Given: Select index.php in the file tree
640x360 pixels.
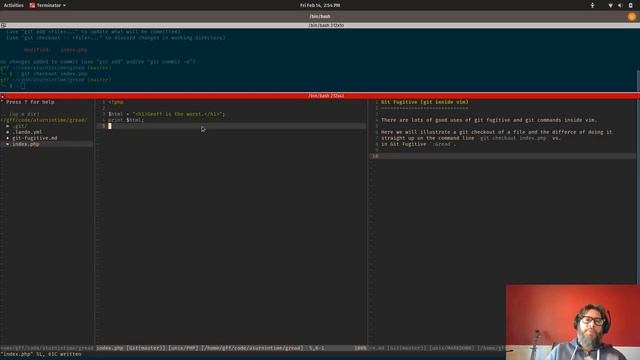Looking at the screenshot, I should [25, 144].
